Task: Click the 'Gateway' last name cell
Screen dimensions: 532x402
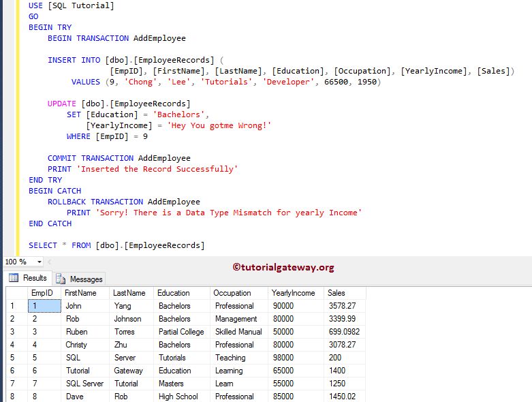Action: coord(131,371)
